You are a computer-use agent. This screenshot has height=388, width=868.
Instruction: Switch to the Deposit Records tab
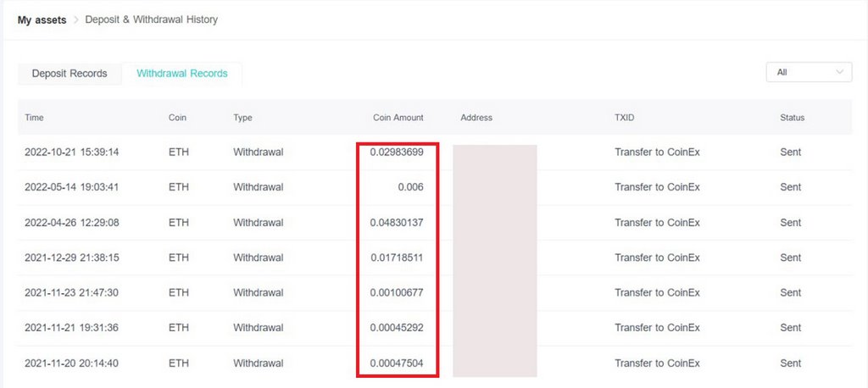pos(70,74)
